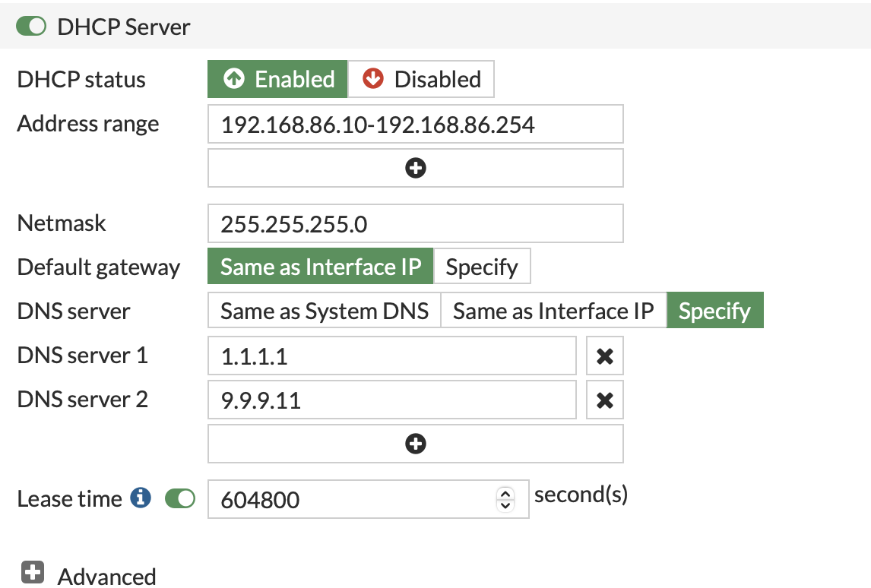Select Same as System DNS option
Screen dimensions: 871x588
click(324, 310)
